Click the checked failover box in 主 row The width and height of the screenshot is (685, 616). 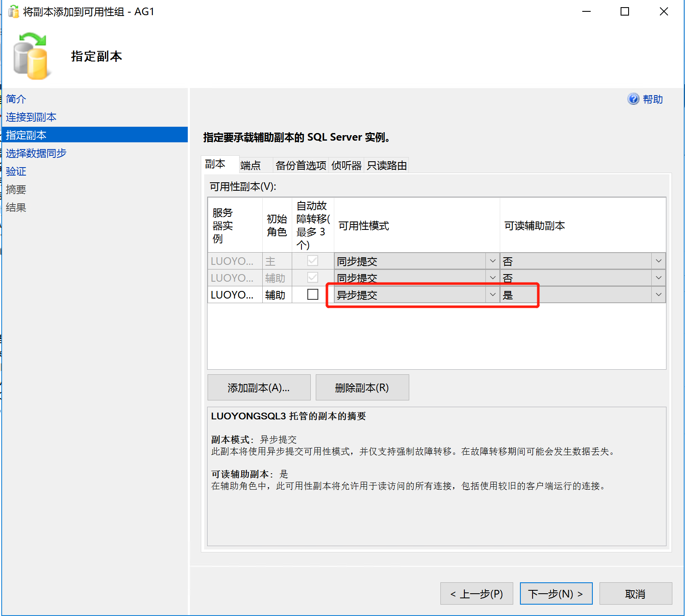313,261
